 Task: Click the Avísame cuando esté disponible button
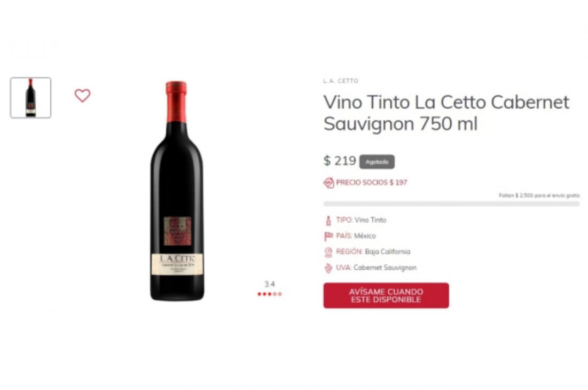[386, 295]
